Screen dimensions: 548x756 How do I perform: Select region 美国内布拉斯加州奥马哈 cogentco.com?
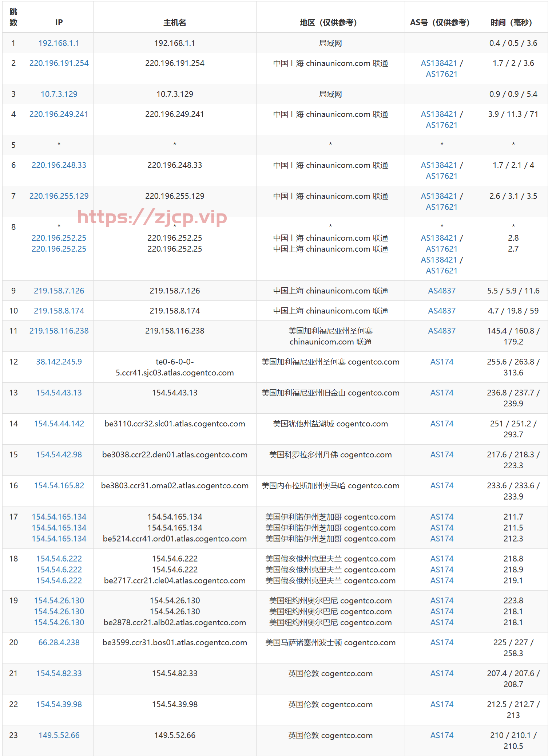330,485
